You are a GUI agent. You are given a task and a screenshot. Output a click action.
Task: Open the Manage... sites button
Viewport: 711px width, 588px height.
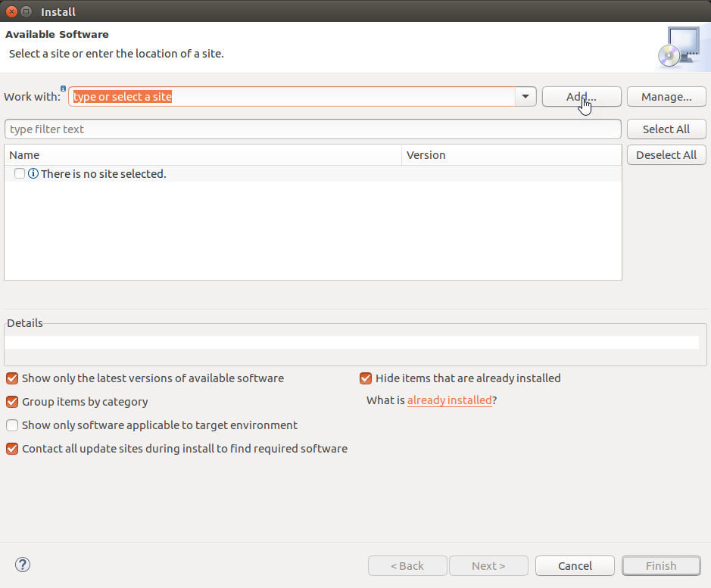coord(666,97)
